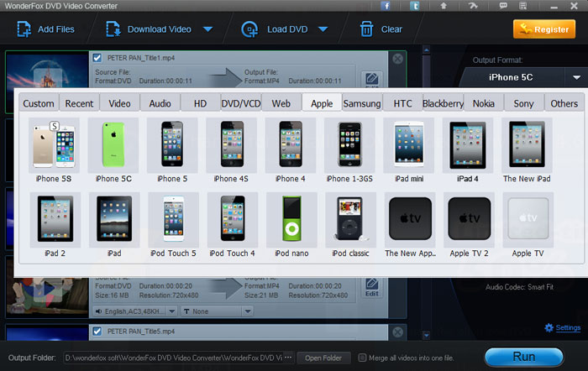Start conversion with the Run button
Image resolution: width=588 pixels, height=371 pixels.
(524, 357)
